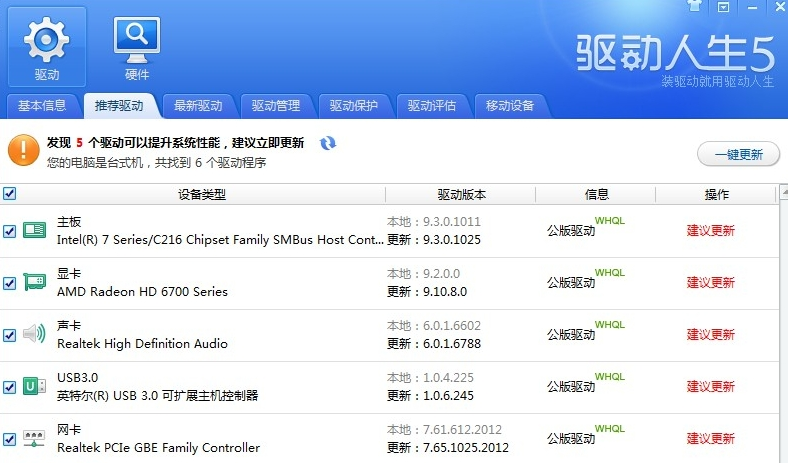Image resolution: width=788 pixels, height=463 pixels.
Task: Uncheck the Realtek PCIe GBE network driver
Action: 9,439
